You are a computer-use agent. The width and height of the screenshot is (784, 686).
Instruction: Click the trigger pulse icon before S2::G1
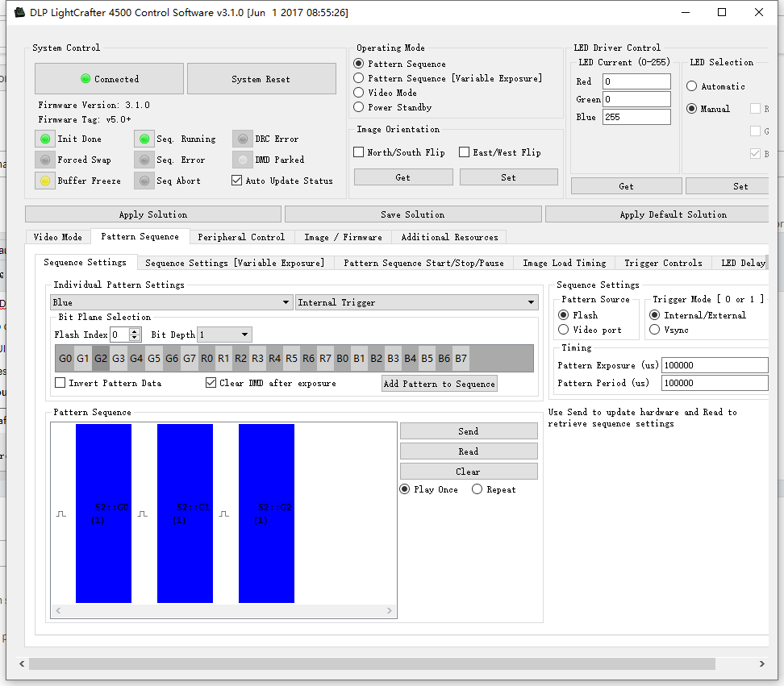click(x=143, y=513)
